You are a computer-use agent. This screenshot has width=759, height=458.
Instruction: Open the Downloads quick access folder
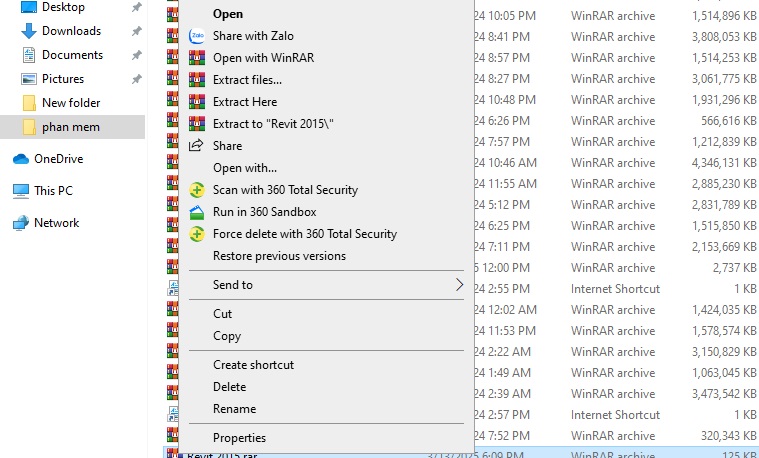click(71, 31)
